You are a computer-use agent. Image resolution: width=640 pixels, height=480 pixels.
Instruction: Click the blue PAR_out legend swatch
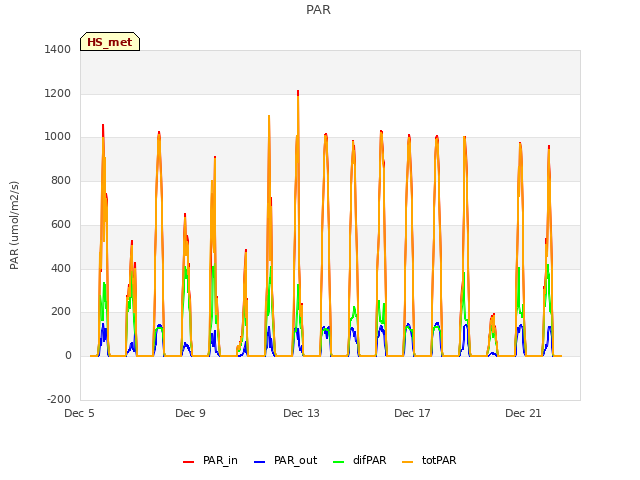point(260,462)
